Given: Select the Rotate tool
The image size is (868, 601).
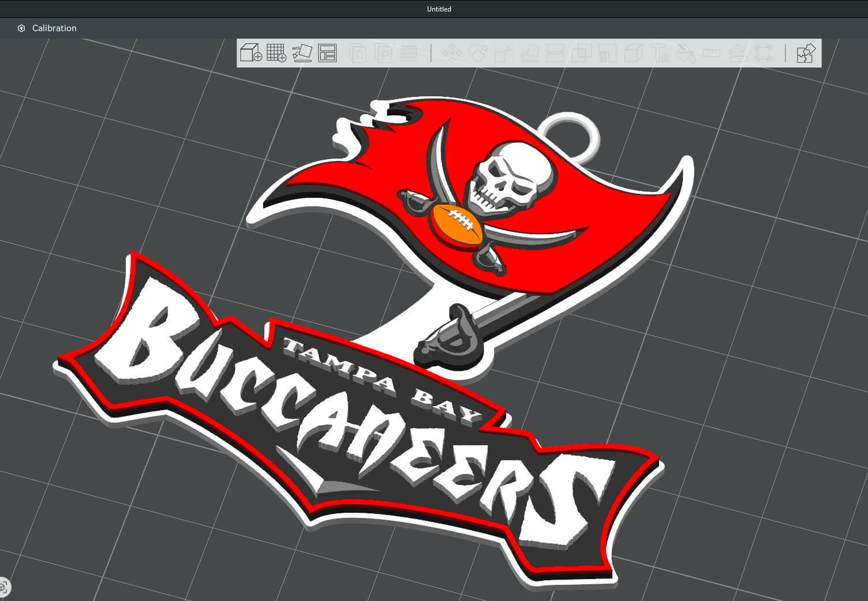Looking at the screenshot, I should [x=477, y=54].
